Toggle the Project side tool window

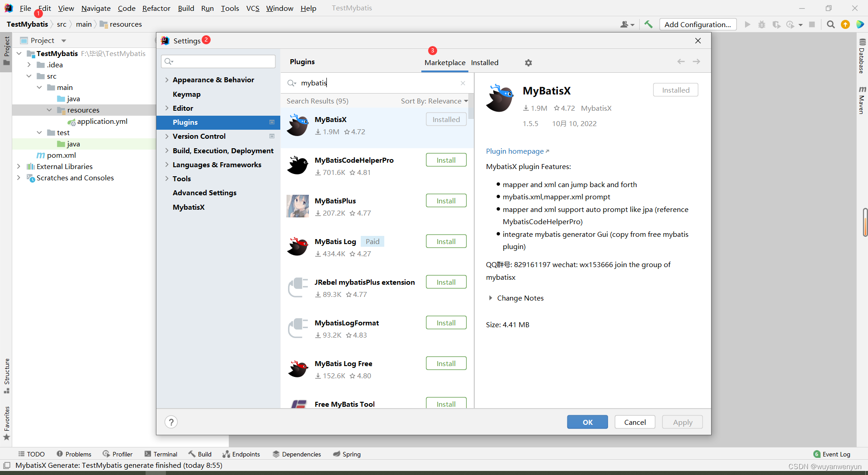(7, 51)
